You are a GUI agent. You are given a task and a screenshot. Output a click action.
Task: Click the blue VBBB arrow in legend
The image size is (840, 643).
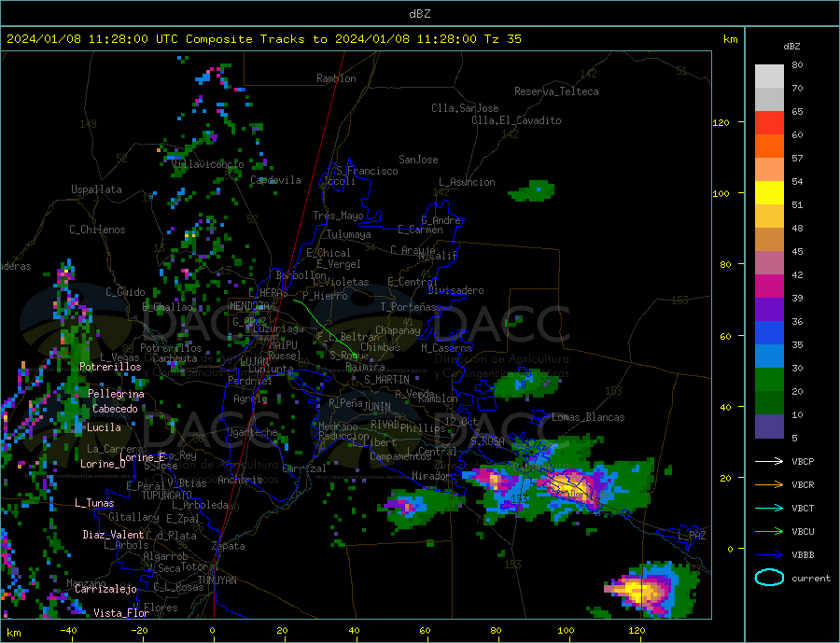click(x=769, y=555)
